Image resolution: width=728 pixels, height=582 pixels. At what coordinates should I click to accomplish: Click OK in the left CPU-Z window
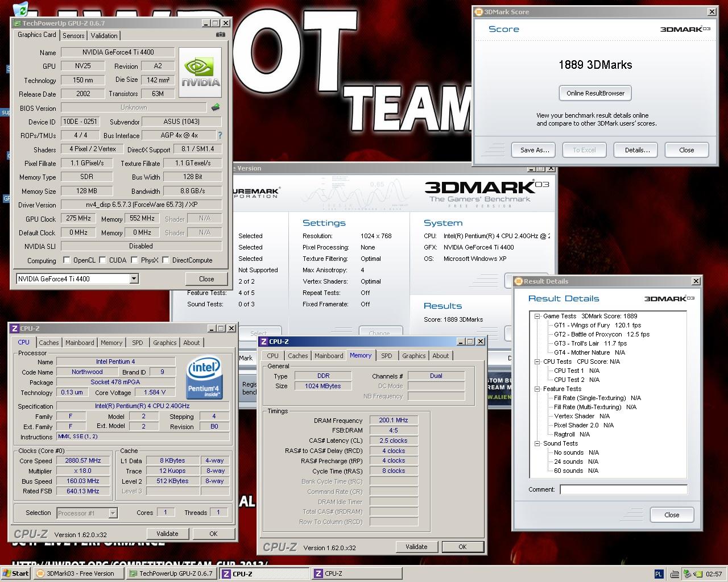click(x=213, y=534)
